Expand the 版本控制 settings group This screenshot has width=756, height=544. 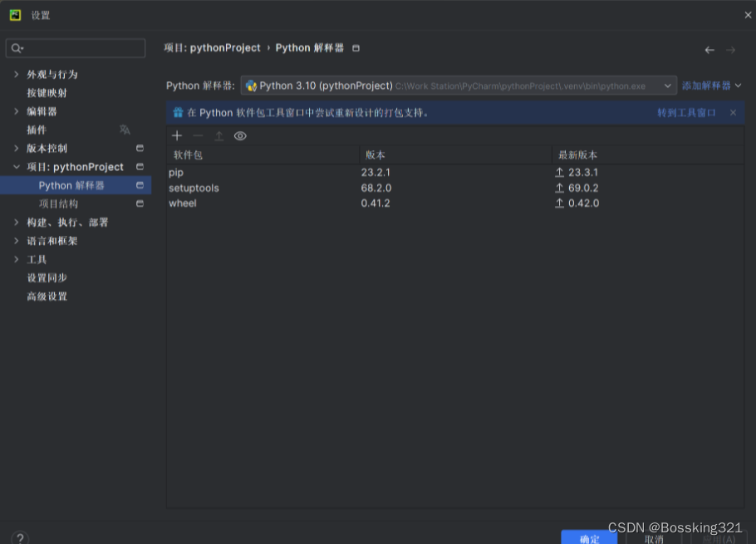pos(17,149)
